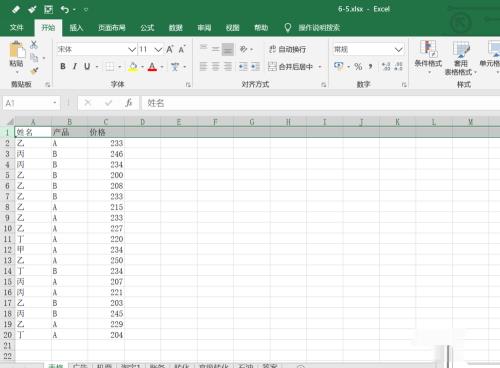Open the Name Box dropdown arrow
The height and width of the screenshot is (368, 500).
point(55,103)
